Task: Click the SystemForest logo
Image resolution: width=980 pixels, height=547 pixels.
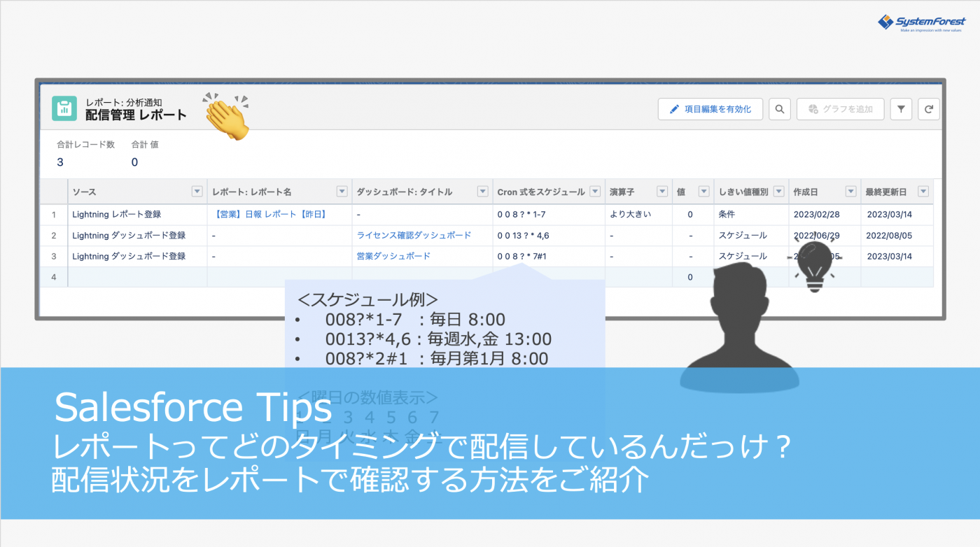Action: (921, 23)
